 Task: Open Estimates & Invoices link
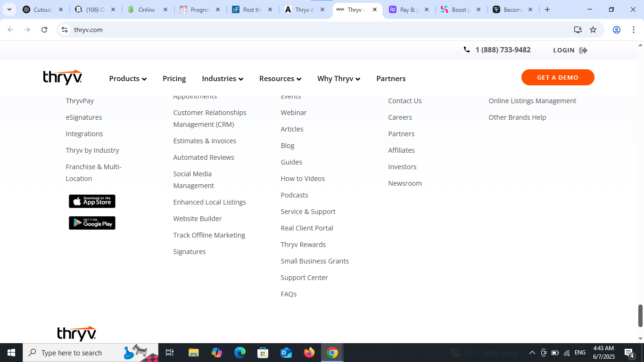pos(205,141)
